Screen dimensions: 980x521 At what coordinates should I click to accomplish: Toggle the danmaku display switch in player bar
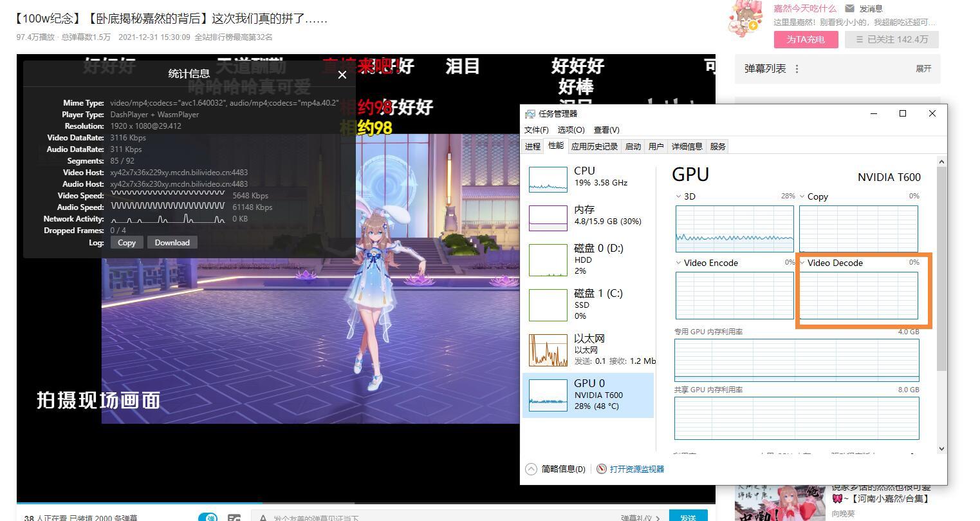208,516
